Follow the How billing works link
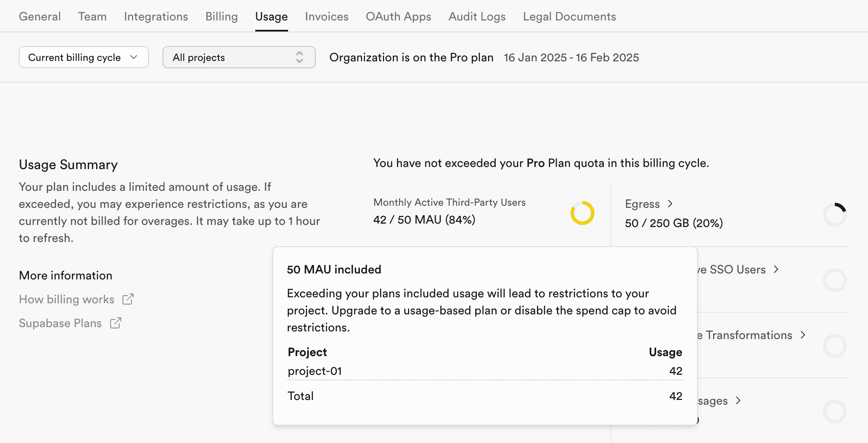 66,299
